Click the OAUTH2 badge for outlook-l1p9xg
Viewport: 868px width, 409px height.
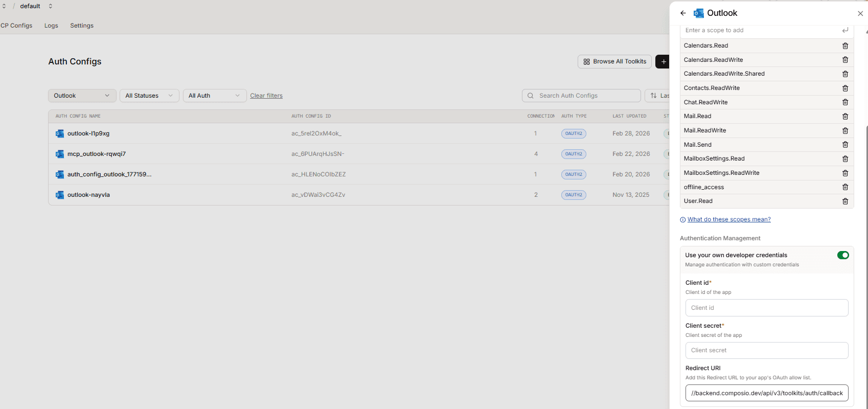[574, 133]
